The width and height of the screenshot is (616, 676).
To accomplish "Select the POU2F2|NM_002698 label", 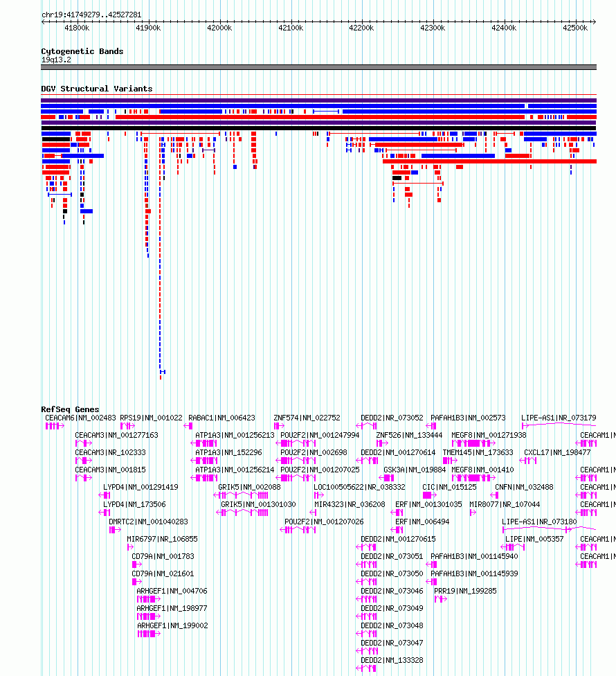I will pos(314,452).
